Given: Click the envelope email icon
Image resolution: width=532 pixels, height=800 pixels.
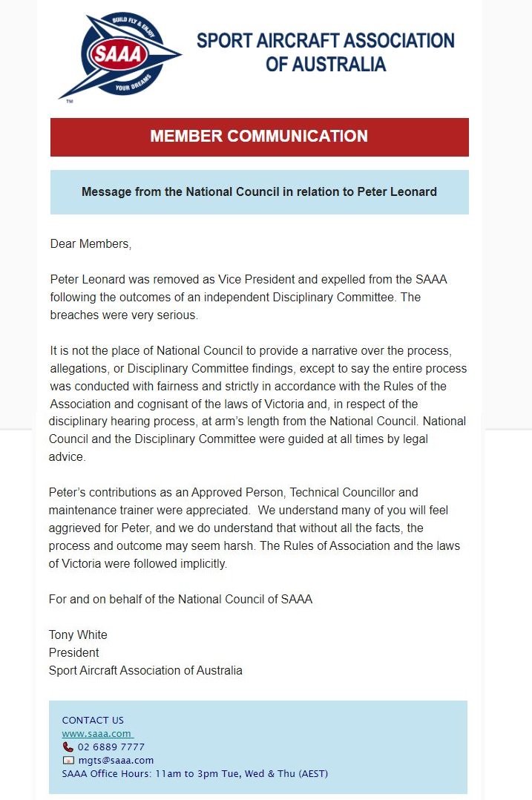Looking at the screenshot, I should click(68, 761).
